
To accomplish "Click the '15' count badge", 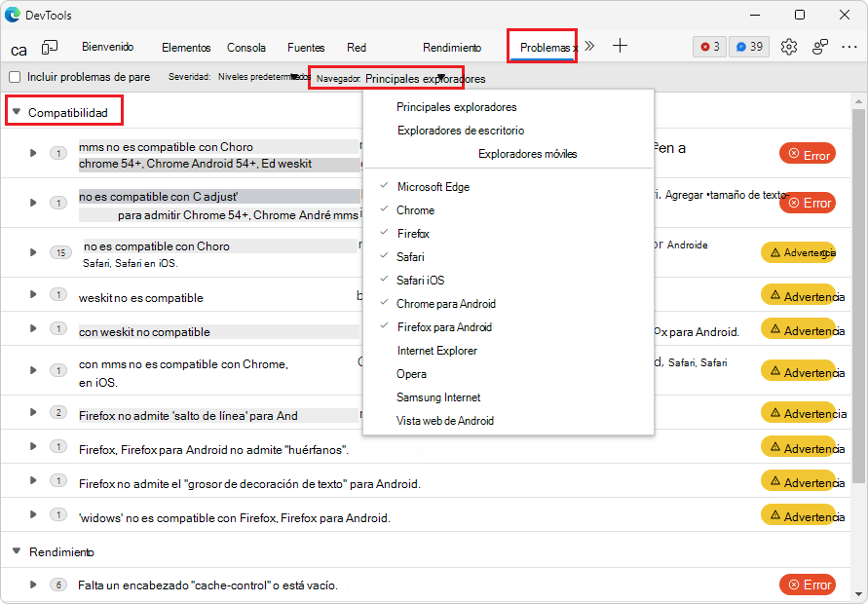I will 60,252.
